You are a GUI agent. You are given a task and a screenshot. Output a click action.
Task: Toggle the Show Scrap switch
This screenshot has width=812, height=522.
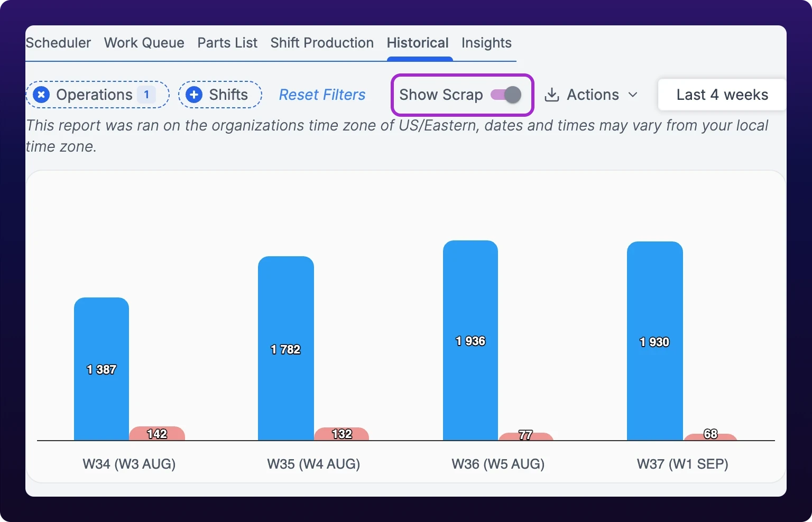(506, 95)
